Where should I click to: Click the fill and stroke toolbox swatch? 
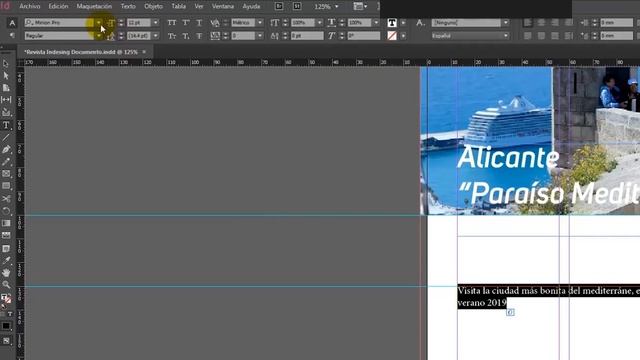[6, 298]
